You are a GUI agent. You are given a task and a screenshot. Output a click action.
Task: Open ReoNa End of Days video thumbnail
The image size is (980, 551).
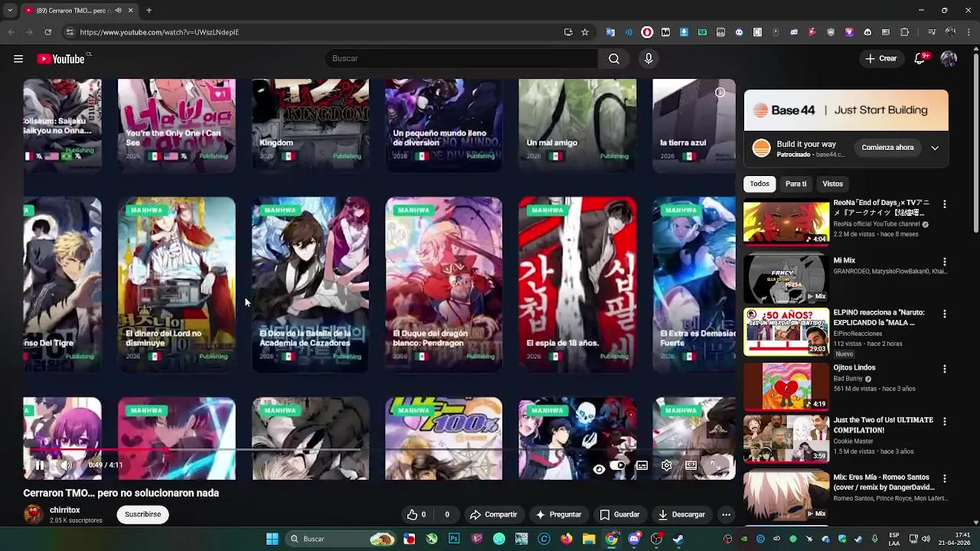786,223
